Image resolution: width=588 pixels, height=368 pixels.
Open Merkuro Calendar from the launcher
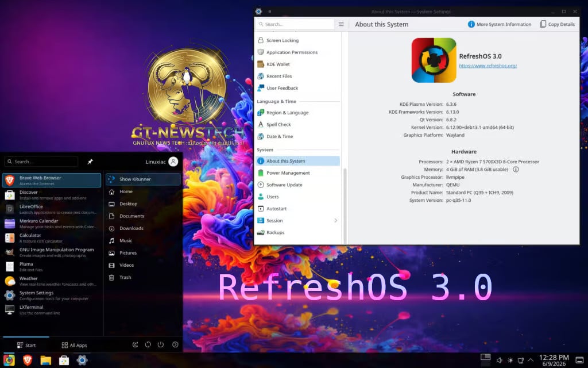(52, 224)
